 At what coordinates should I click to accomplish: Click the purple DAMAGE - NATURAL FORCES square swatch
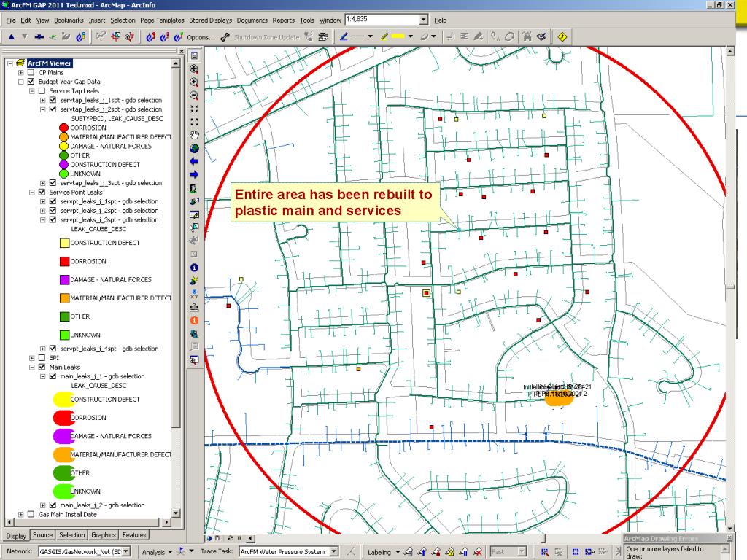(64, 279)
